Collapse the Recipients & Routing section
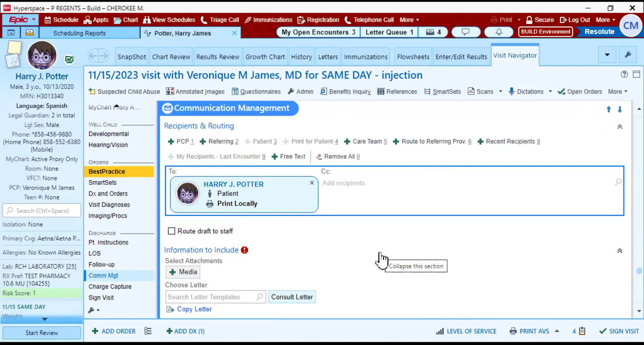This screenshot has width=644, height=345. click(620, 127)
